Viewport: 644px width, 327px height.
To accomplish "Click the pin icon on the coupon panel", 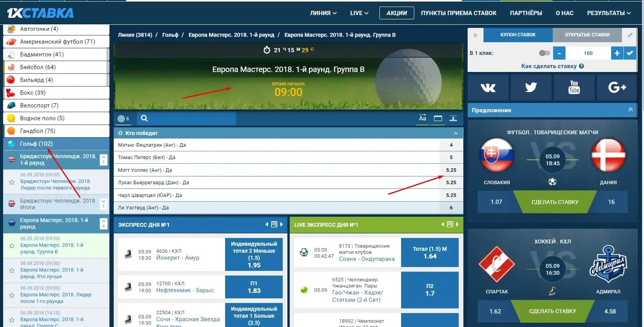I will 630,35.
